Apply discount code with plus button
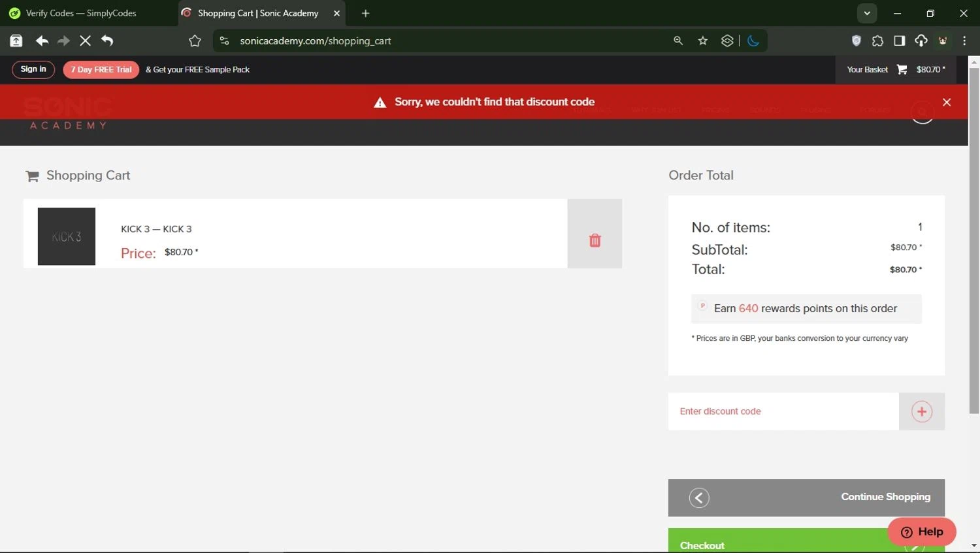Screen dimensions: 980x553 click(922, 411)
